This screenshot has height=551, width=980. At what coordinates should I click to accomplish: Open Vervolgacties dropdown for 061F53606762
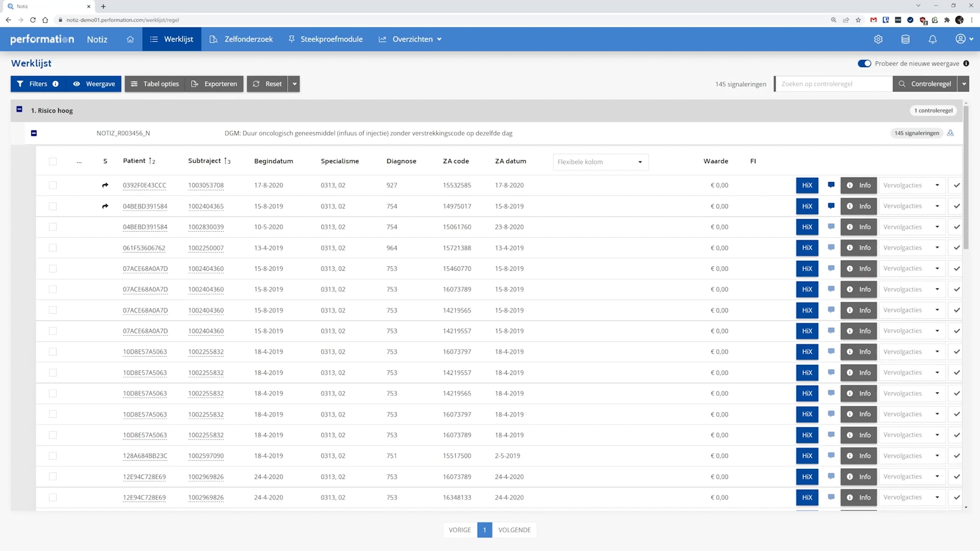(912, 248)
